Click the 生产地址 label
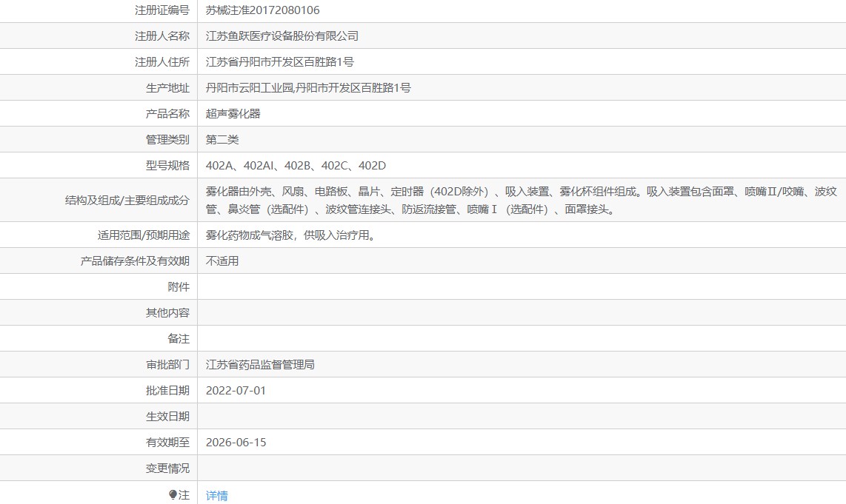 pos(167,88)
